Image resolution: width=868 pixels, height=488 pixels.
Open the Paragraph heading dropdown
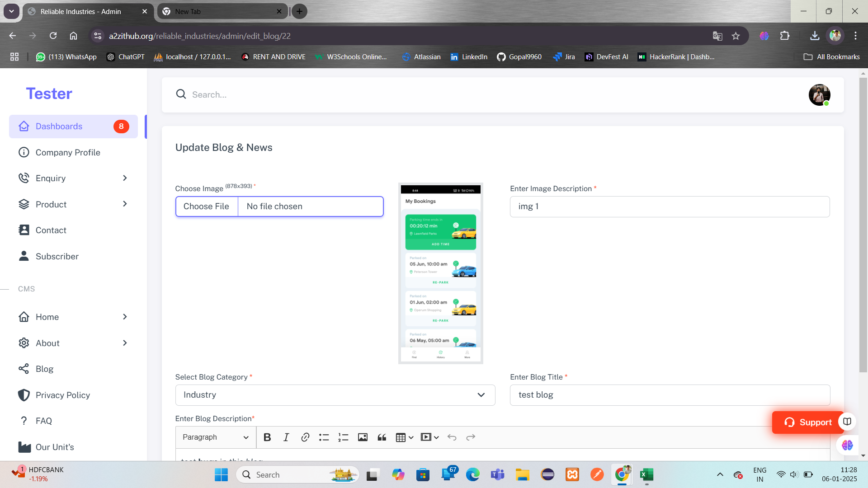[215, 437]
